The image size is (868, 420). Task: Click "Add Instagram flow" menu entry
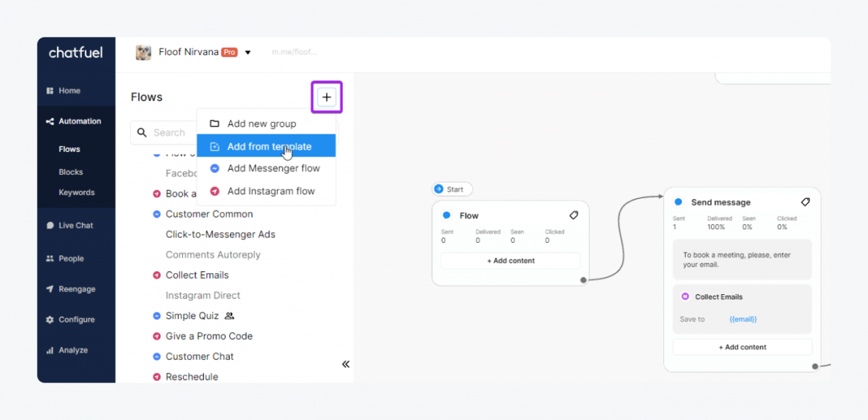[x=271, y=191]
